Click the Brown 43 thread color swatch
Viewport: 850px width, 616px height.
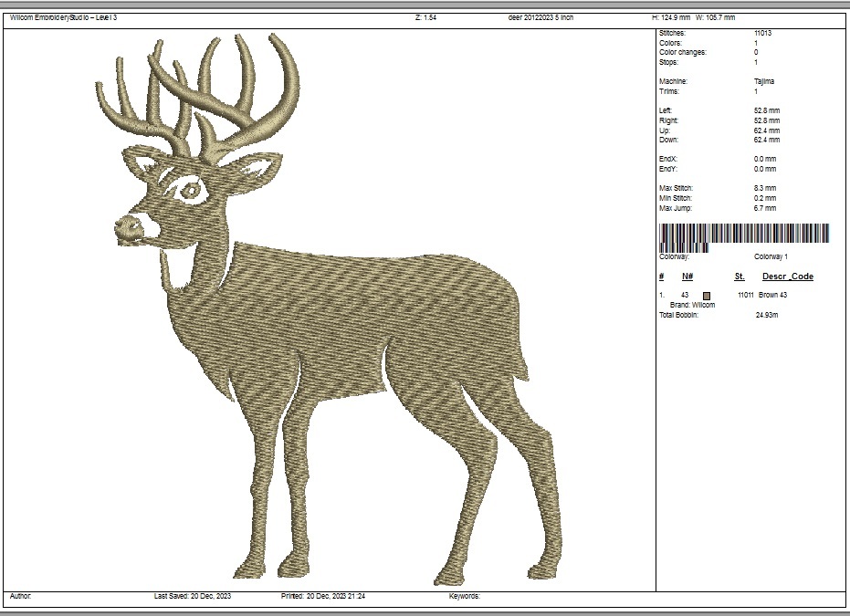tap(708, 295)
